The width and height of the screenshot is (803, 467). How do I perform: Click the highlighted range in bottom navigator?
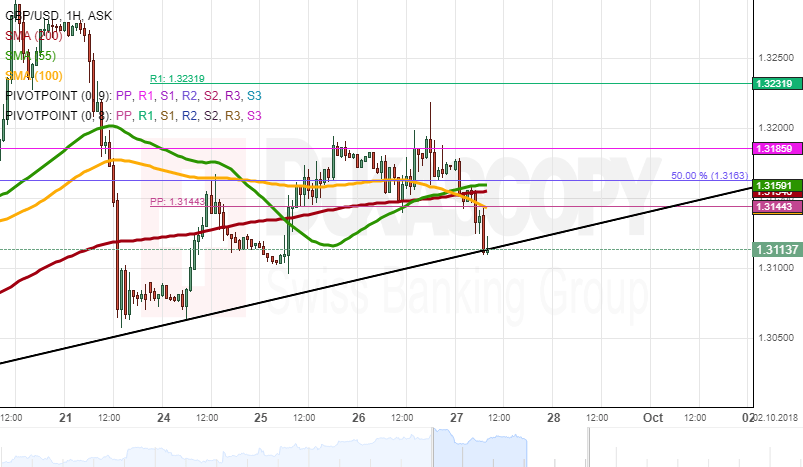coord(478,448)
